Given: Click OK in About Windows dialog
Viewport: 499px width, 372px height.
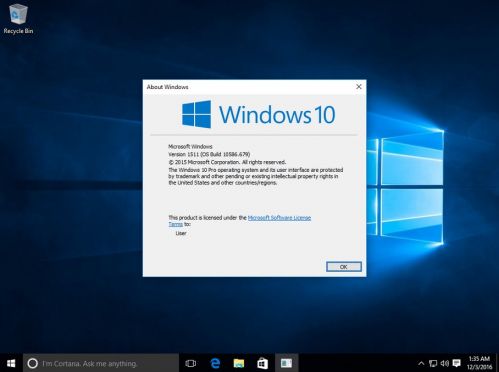Looking at the screenshot, I should 344,267.
